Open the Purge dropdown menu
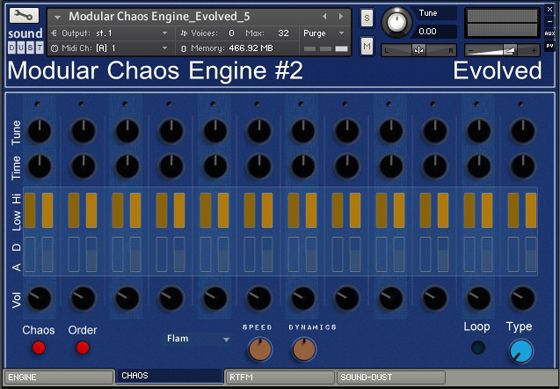Screen dimensions: 560x389 pos(324,33)
